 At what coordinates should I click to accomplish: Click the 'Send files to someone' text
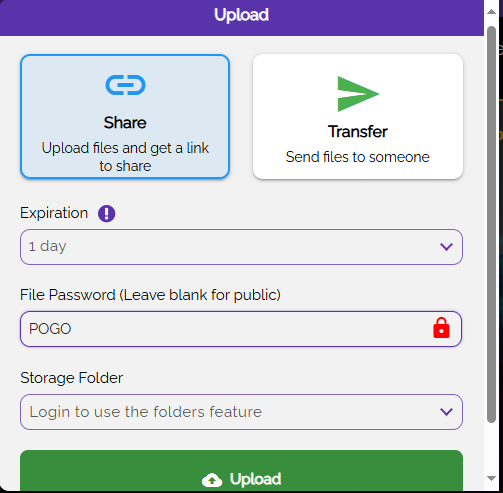coord(358,157)
